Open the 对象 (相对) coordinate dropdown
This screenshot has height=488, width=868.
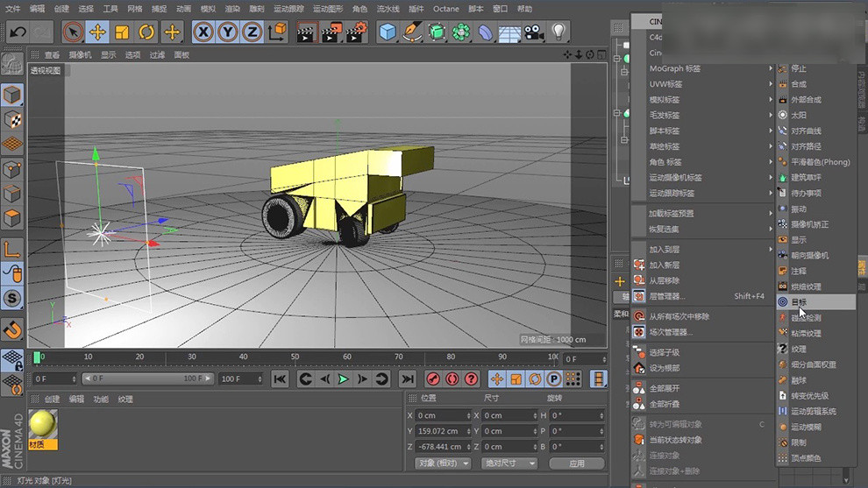(443, 463)
